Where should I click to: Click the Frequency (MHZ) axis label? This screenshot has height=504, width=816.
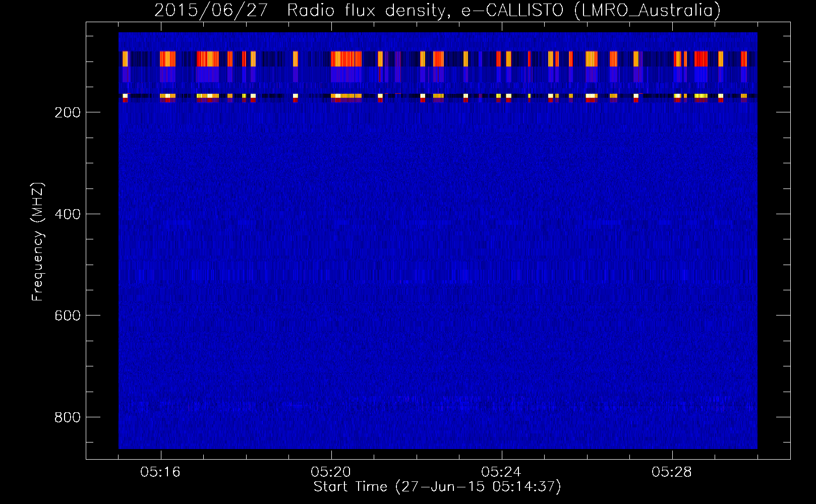pyautogui.click(x=38, y=242)
